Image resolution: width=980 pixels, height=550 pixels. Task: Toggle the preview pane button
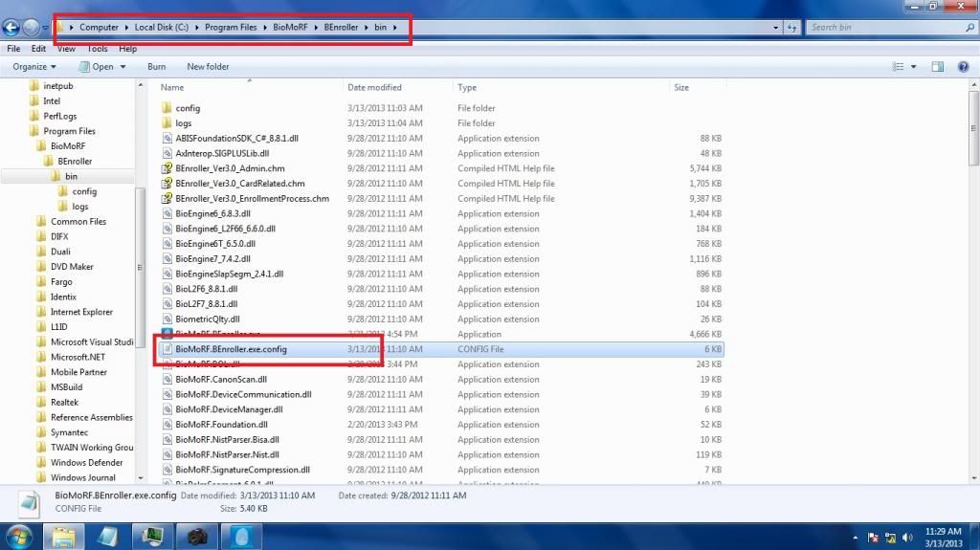(x=937, y=66)
